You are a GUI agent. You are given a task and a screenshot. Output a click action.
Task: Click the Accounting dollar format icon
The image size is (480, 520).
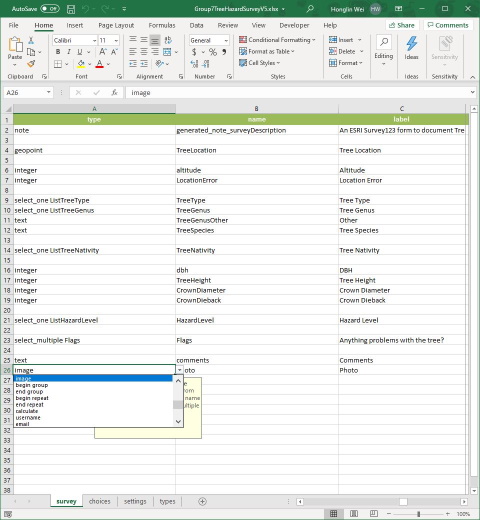click(194, 52)
